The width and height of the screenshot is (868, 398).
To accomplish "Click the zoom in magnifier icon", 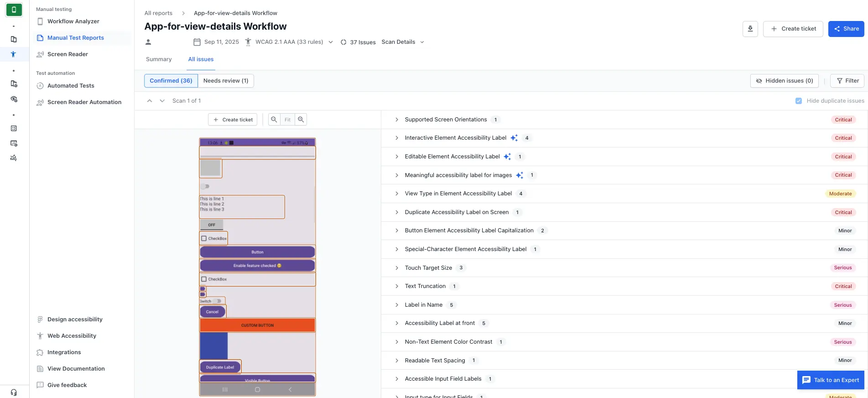I will click(x=301, y=120).
